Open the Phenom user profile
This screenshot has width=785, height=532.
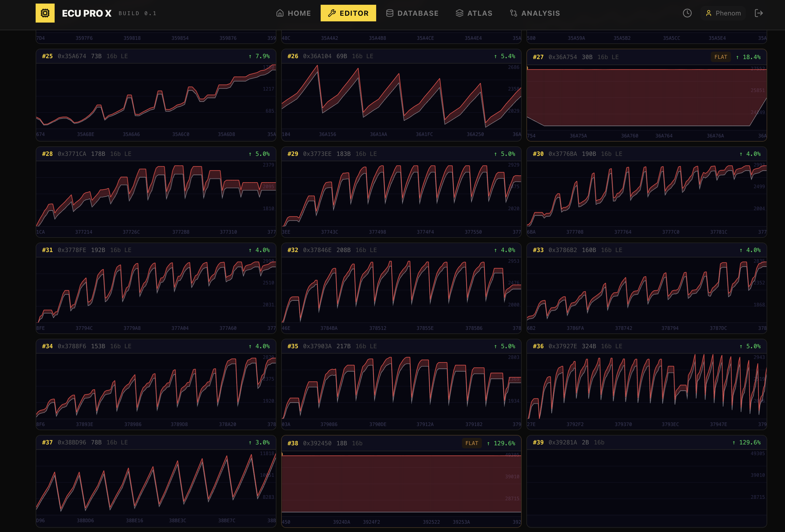pyautogui.click(x=723, y=13)
